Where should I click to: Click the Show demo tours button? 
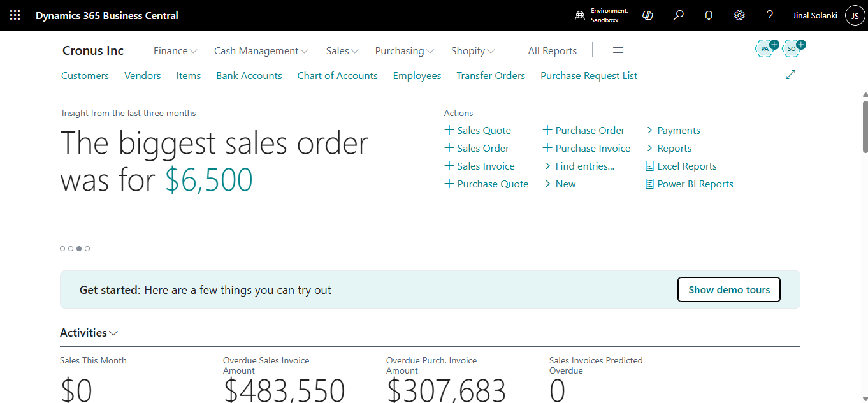click(728, 289)
